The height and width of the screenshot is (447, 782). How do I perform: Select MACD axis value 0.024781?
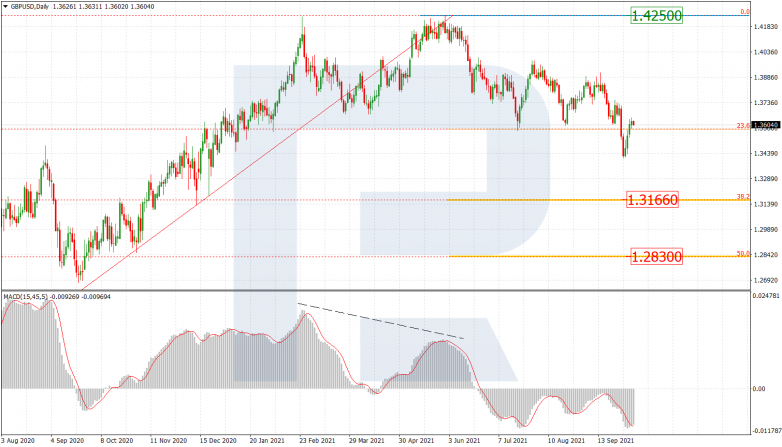[767, 296]
